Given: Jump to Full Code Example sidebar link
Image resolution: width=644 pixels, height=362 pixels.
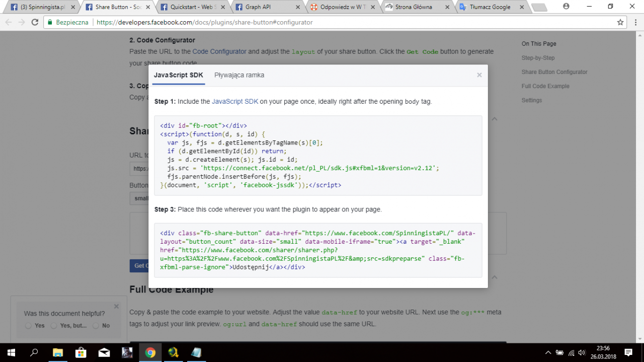Looking at the screenshot, I should click(545, 86).
